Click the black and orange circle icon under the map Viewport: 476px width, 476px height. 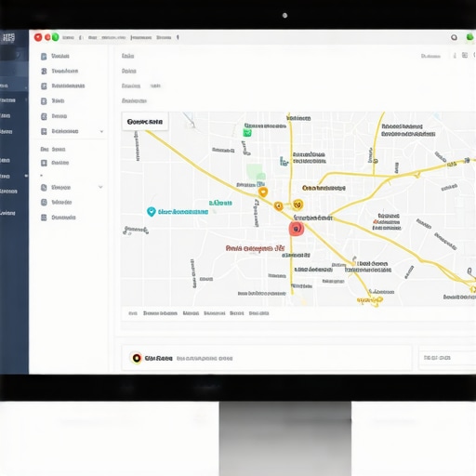(136, 358)
